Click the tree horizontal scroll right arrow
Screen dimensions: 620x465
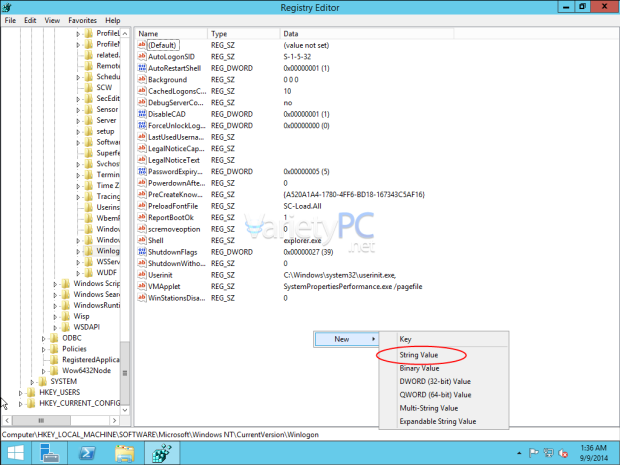(x=114, y=420)
